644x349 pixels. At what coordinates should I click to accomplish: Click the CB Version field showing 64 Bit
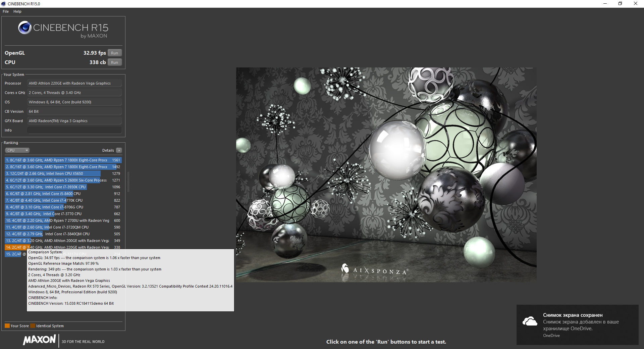74,111
